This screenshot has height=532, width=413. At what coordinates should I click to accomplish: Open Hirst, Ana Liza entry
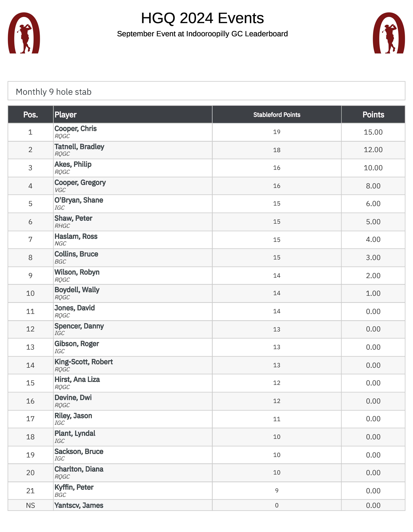pos(77,380)
